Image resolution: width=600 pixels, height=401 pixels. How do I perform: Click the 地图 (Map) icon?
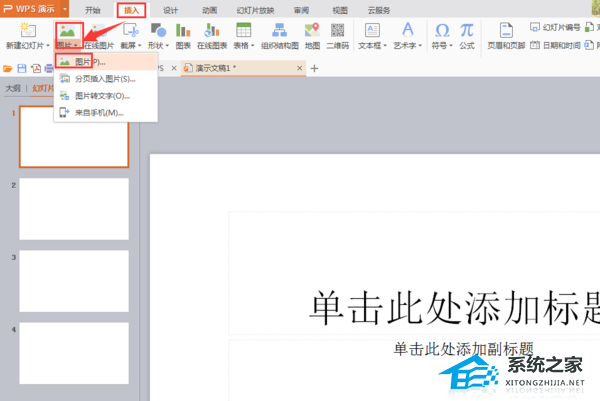[313, 37]
